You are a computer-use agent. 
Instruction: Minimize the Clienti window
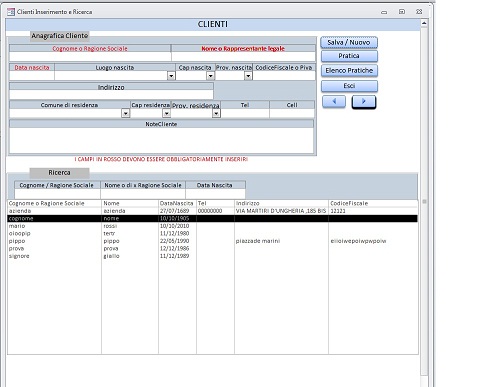pos(384,12)
